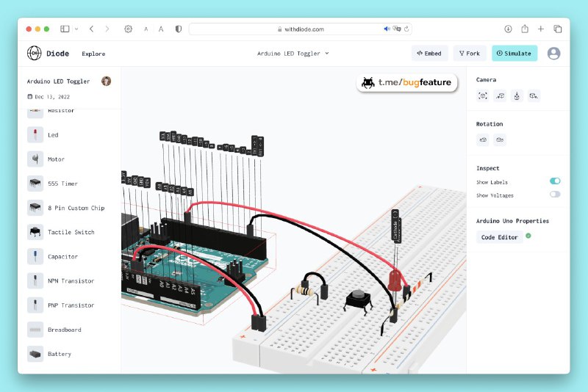This screenshot has width=588, height=392.
Task: Click the second Rotation icon
Action: click(500, 139)
